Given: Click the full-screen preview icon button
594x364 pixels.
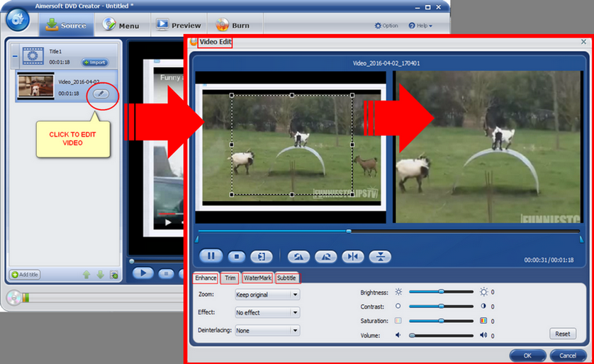Looking at the screenshot, I should point(262,256).
